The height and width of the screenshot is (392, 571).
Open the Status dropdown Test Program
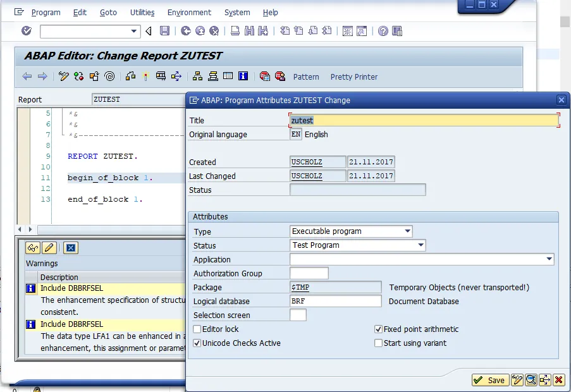click(x=421, y=245)
